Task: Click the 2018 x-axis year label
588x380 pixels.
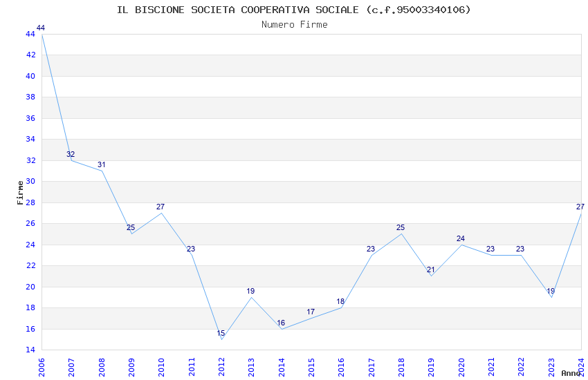Action: pos(401,368)
